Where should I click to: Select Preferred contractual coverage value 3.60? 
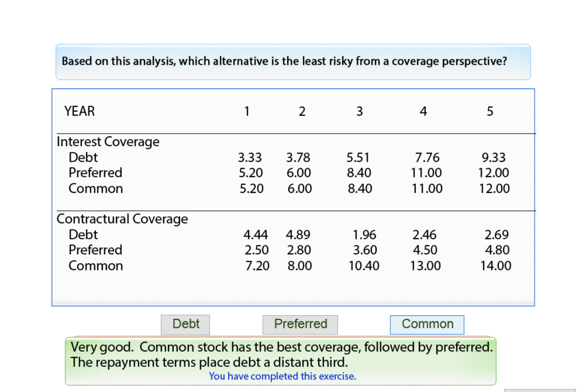coord(365,250)
